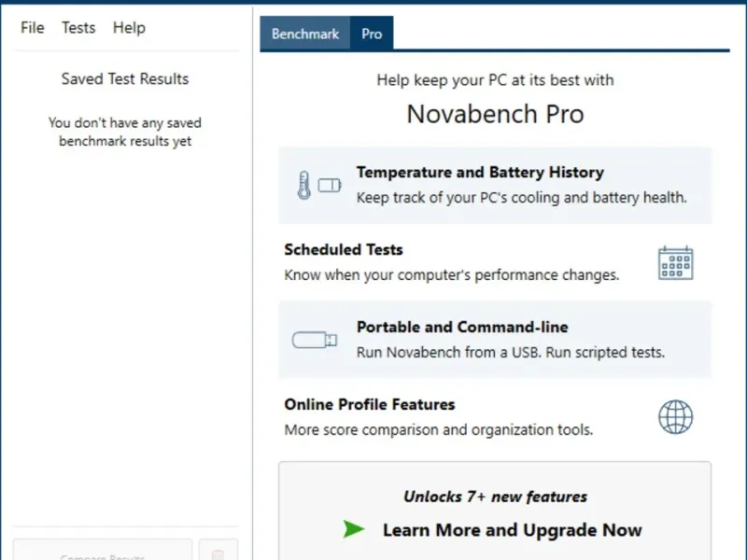Click the Novabench Pro title

[x=495, y=114]
